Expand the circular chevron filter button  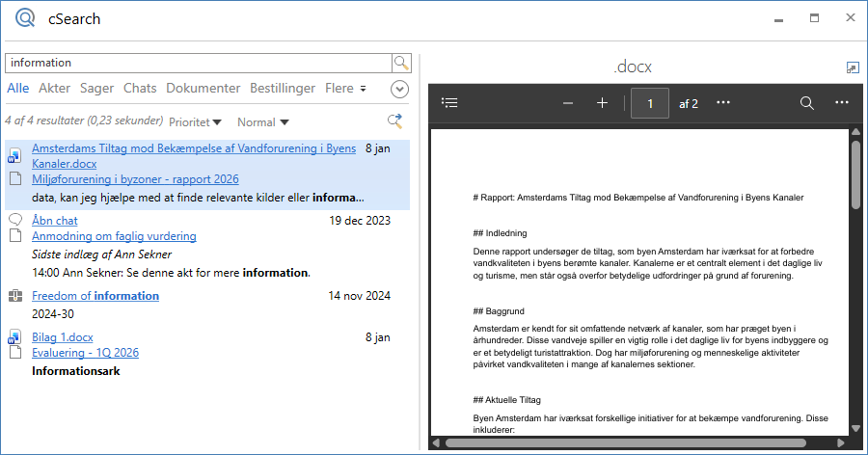(399, 89)
